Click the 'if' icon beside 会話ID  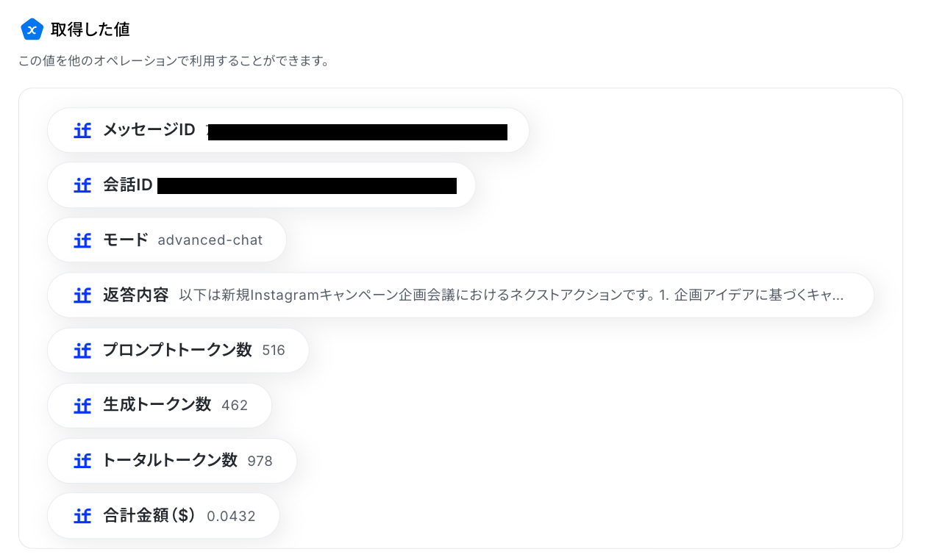82,186
